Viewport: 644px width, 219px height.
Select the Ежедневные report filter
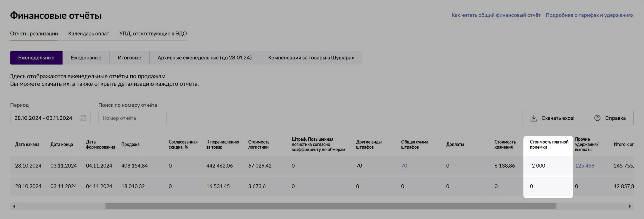pos(86,58)
